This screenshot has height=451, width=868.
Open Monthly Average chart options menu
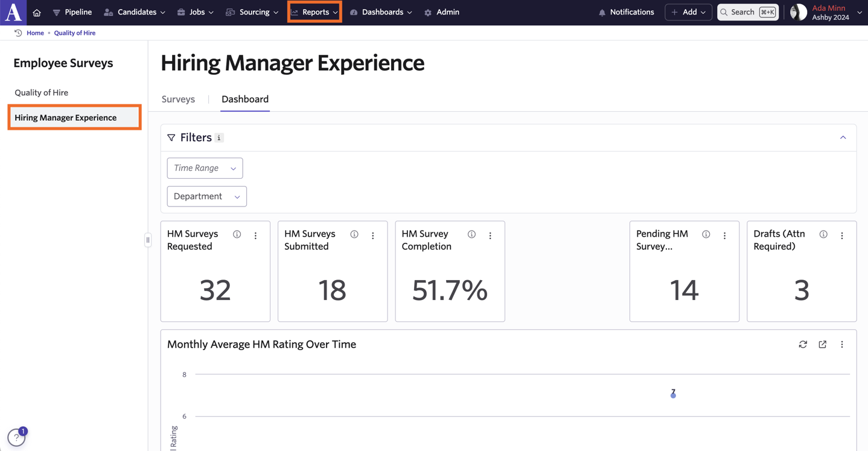[842, 344]
